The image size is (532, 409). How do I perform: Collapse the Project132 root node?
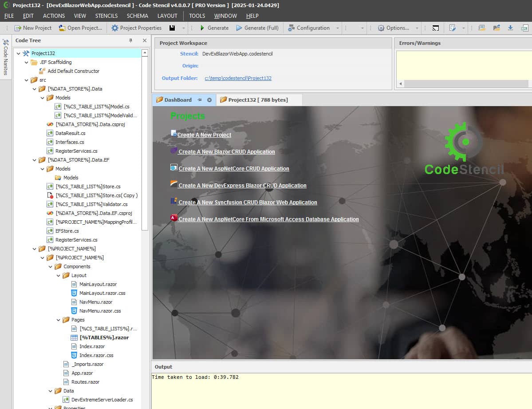point(18,53)
